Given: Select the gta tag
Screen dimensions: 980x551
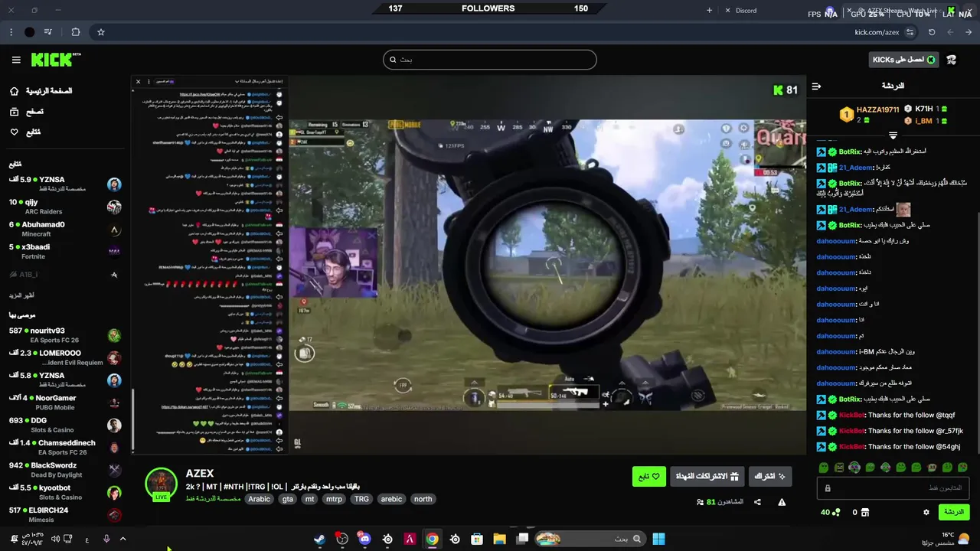Looking at the screenshot, I should pos(288,499).
